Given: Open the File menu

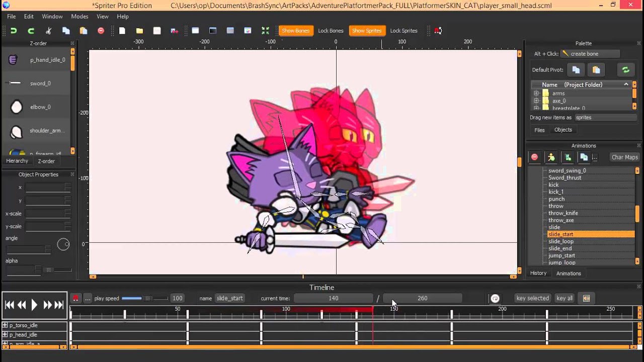Looking at the screenshot, I should coord(11,17).
